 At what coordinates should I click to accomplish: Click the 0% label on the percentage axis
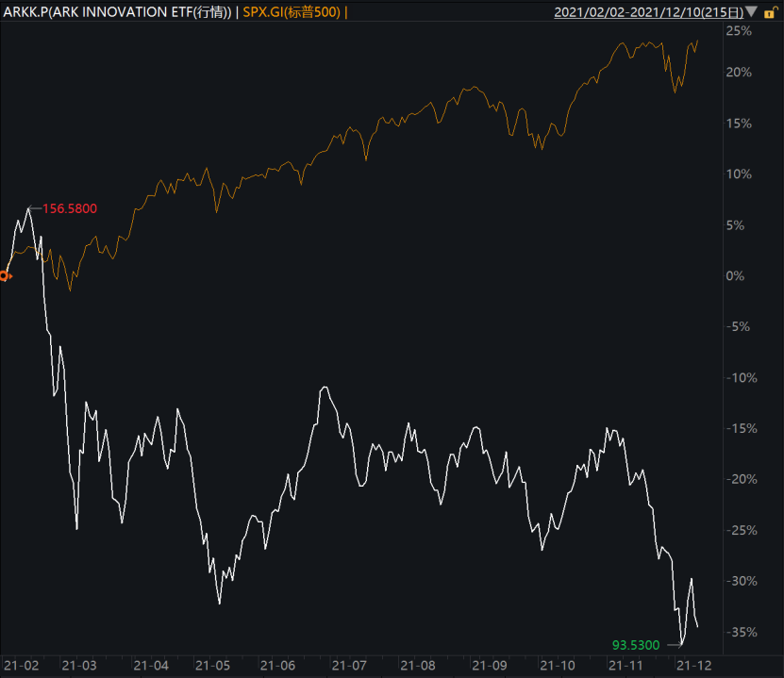[x=737, y=275]
